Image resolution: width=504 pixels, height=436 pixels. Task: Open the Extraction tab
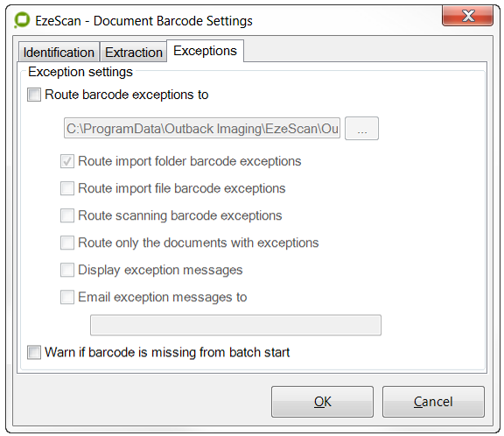tap(134, 52)
